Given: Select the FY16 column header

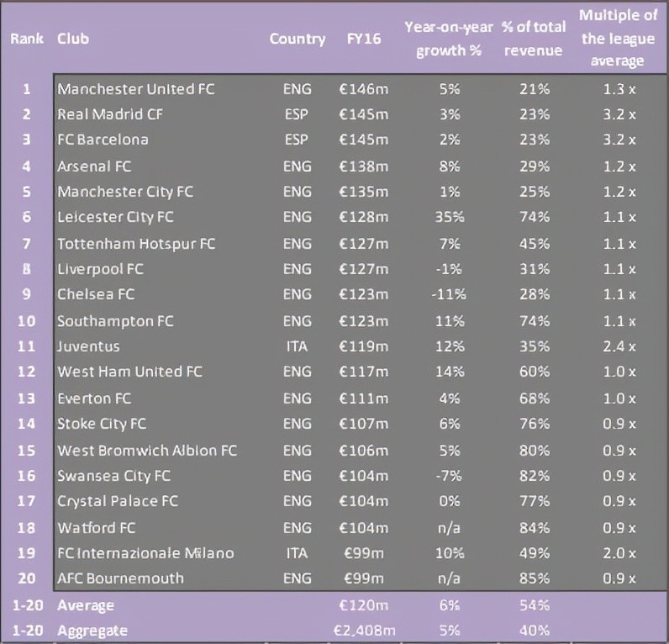Looking at the screenshot, I should click(x=364, y=39).
